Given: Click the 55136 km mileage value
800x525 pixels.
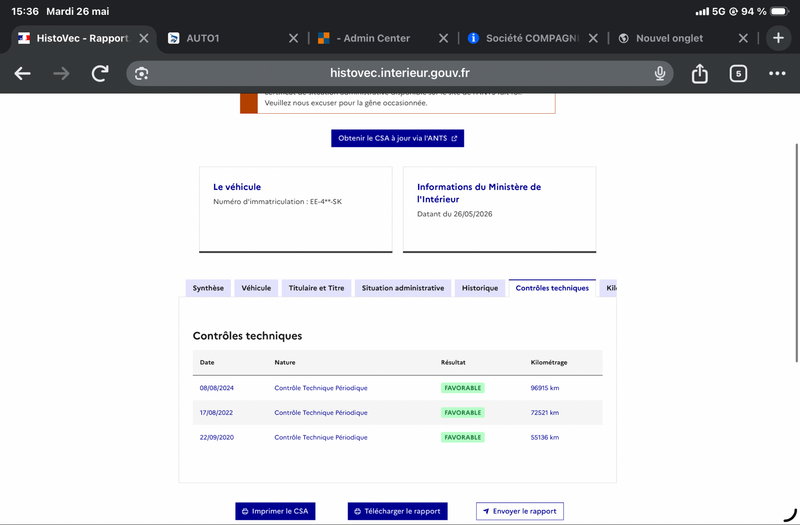Looking at the screenshot, I should point(545,437).
